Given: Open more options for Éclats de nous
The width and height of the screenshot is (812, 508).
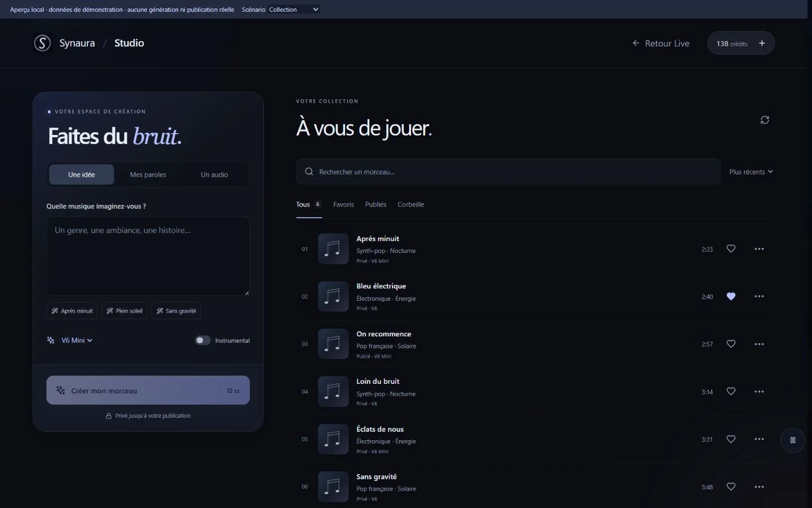Looking at the screenshot, I should coord(759,439).
